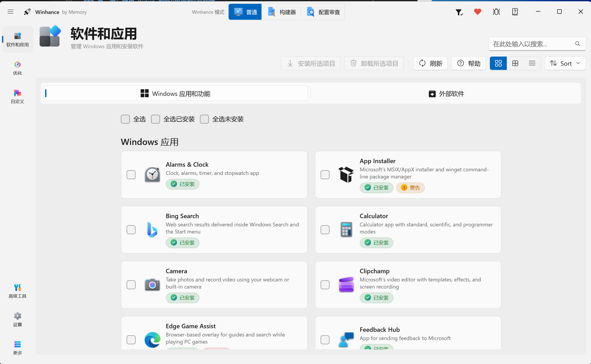Click the Clipchamp app title text
Screen dimensions: 591x364
[374, 271]
